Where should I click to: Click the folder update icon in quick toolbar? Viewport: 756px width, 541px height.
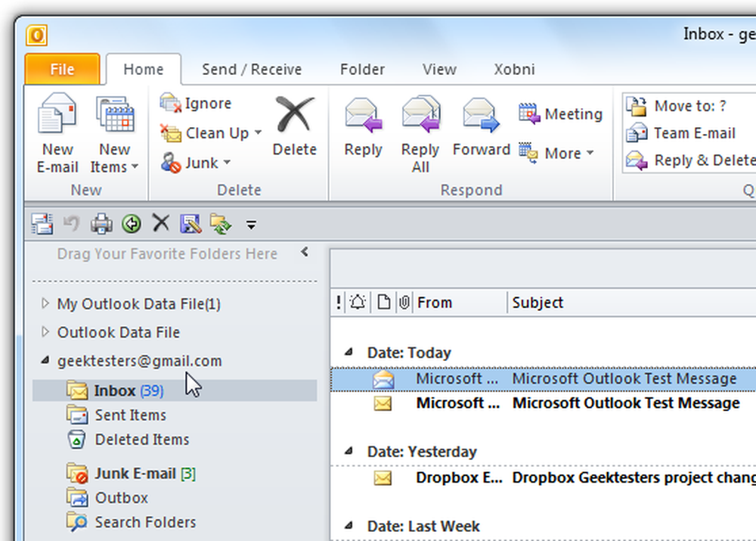[220, 224]
